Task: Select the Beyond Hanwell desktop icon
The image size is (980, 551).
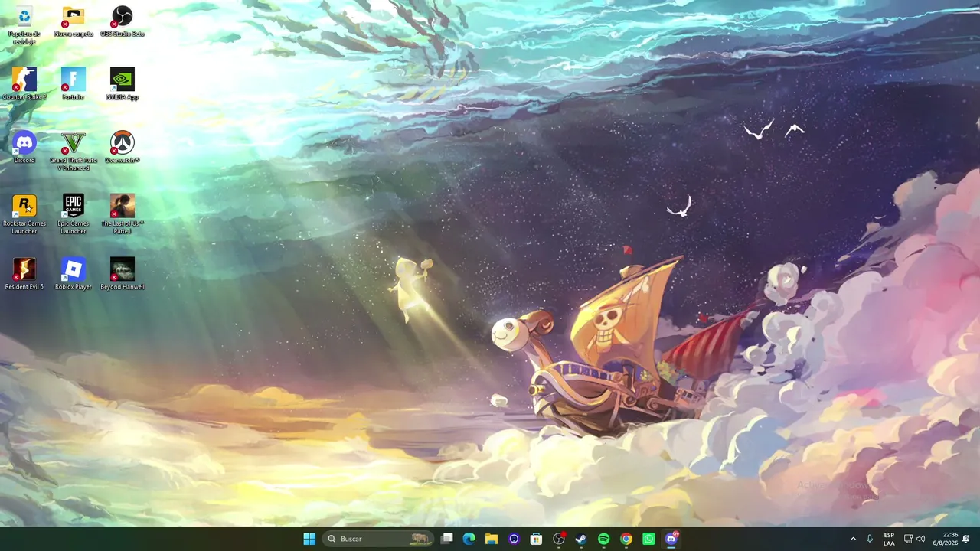Action: (x=122, y=274)
